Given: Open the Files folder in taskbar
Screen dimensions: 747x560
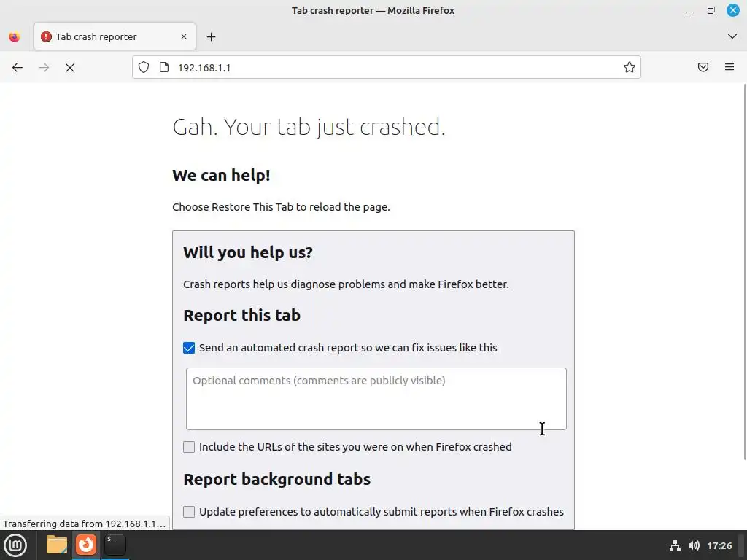Looking at the screenshot, I should [57, 545].
